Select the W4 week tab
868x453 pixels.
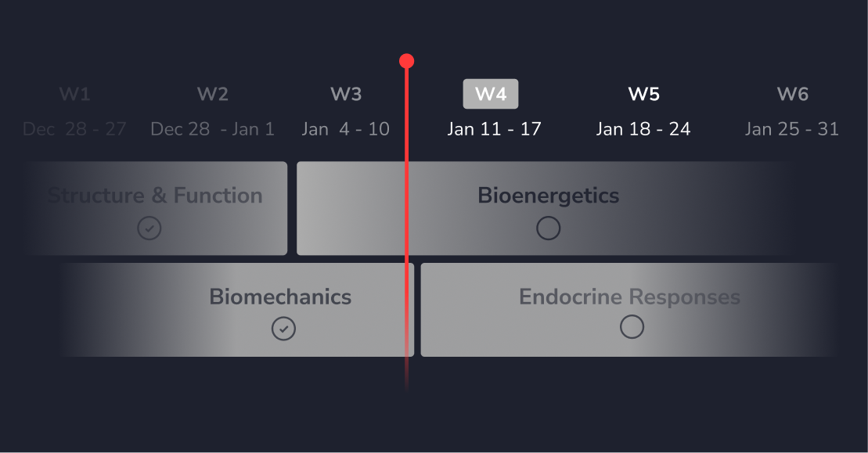(x=491, y=94)
